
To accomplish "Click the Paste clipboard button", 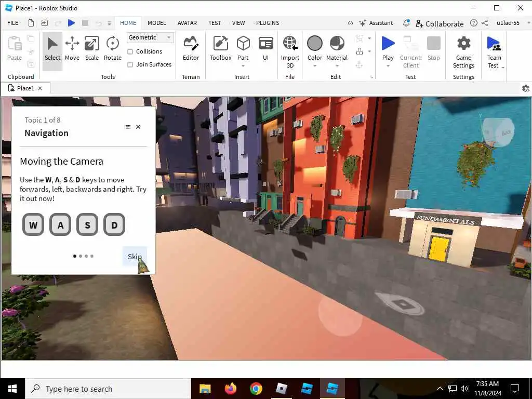I will click(x=15, y=48).
